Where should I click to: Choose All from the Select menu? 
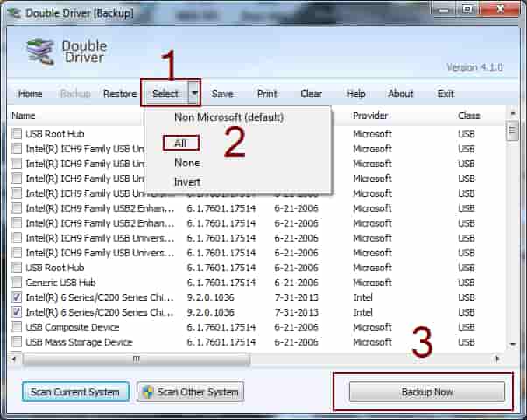181,143
